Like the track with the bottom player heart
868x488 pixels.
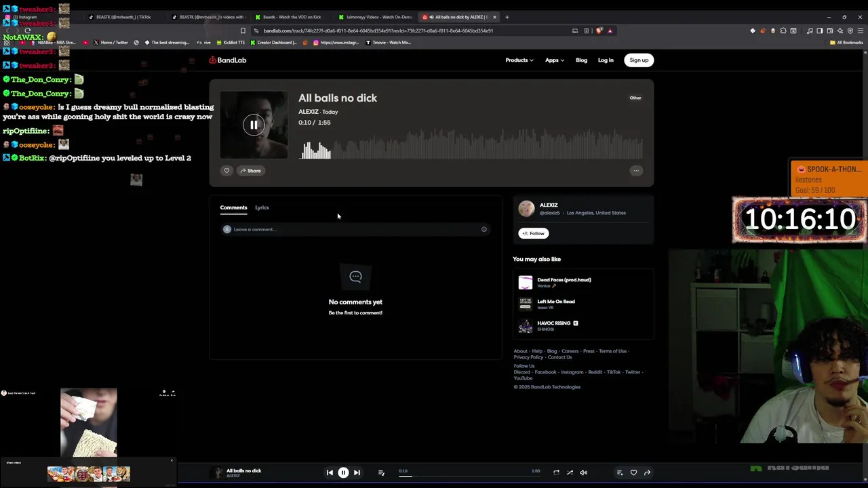633,472
